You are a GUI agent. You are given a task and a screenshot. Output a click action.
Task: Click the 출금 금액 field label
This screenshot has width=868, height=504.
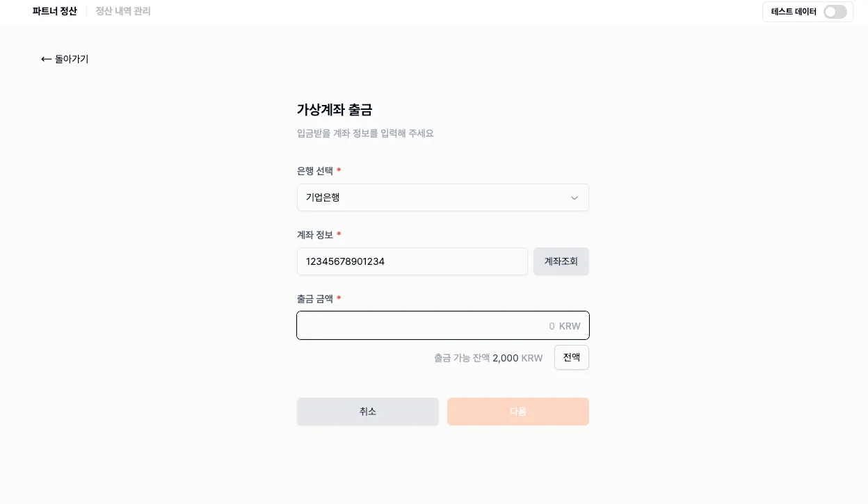point(314,299)
